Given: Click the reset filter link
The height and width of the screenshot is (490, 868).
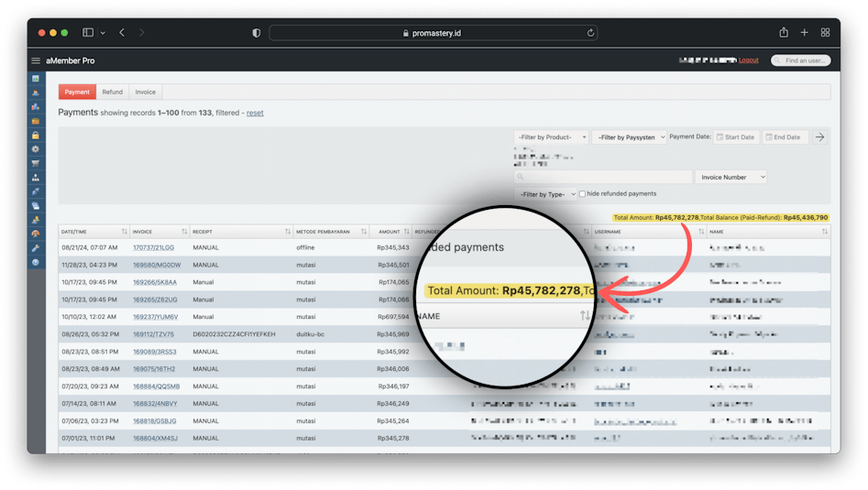Looking at the screenshot, I should (255, 113).
